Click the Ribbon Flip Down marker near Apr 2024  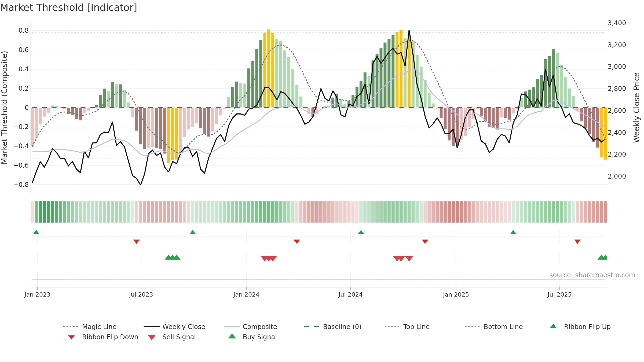pos(297,242)
